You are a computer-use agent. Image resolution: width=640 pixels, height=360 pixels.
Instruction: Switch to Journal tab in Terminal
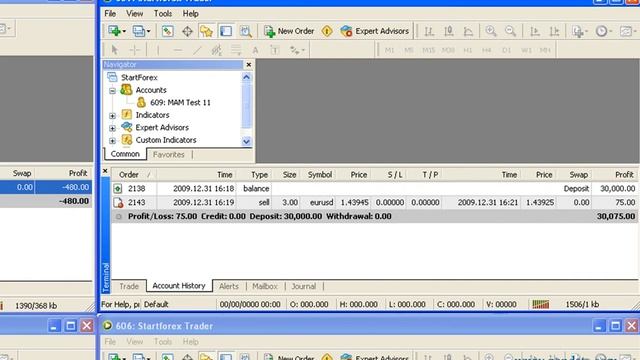point(303,287)
